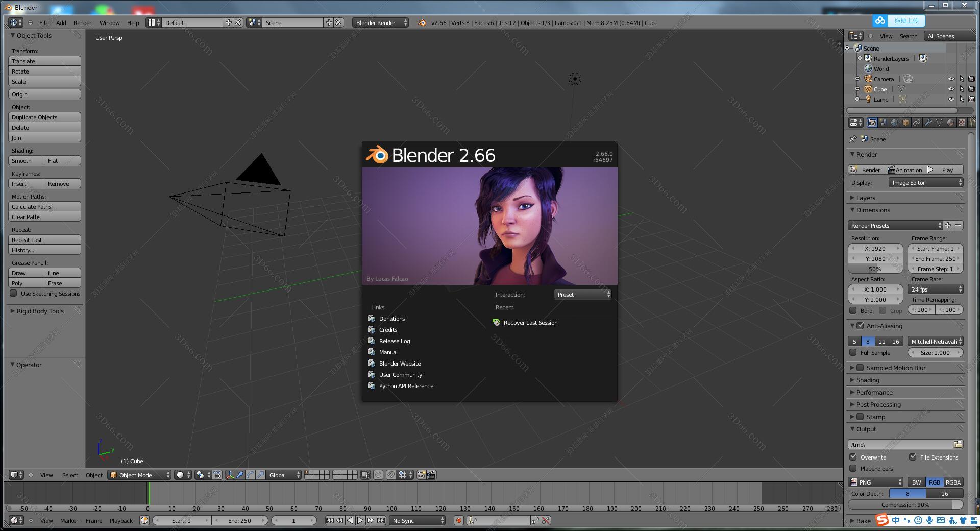Open the Object Mode dropdown
980x531 pixels.
pos(139,475)
